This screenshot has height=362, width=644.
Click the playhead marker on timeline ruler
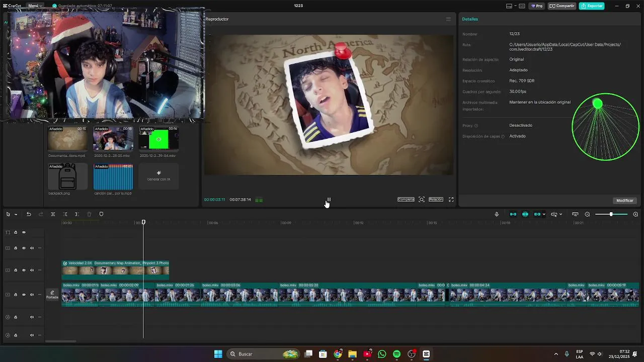coord(143,222)
